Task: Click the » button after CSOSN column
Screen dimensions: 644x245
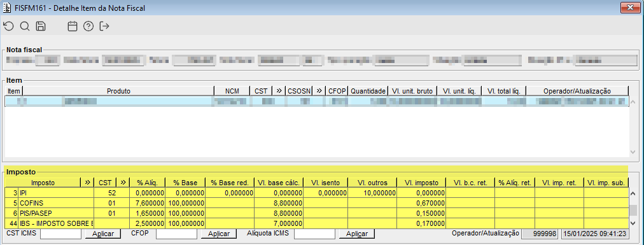Action: coord(319,91)
